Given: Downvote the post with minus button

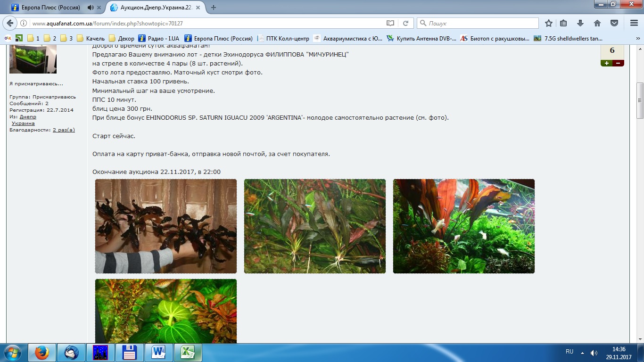Looking at the screenshot, I should 618,63.
